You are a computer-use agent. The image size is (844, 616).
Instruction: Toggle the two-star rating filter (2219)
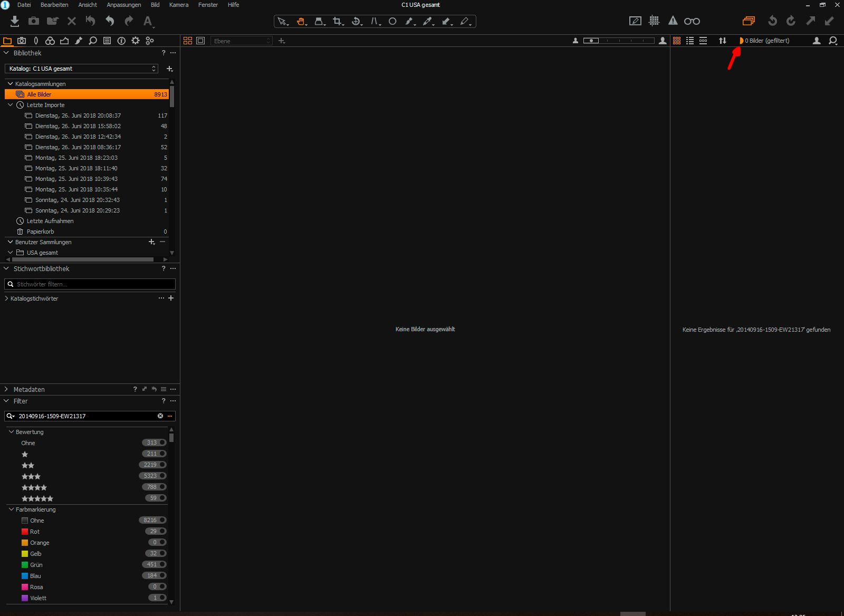coord(153,465)
